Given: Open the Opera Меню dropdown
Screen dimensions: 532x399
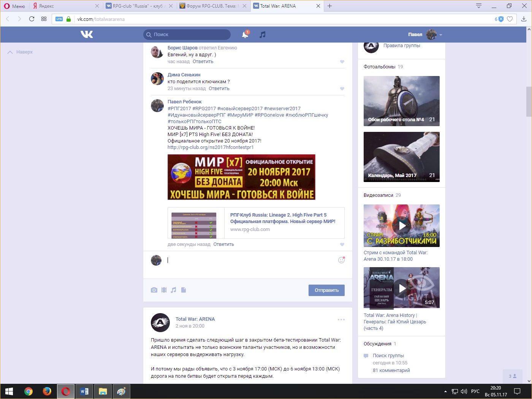Looking at the screenshot, I should coord(14,6).
